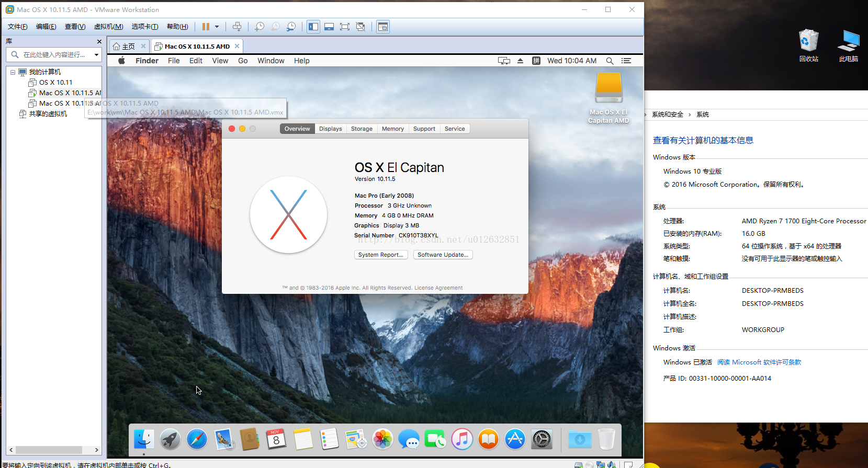Collapse the 我的计算机 tree node
The height and width of the screenshot is (468, 868).
point(13,72)
